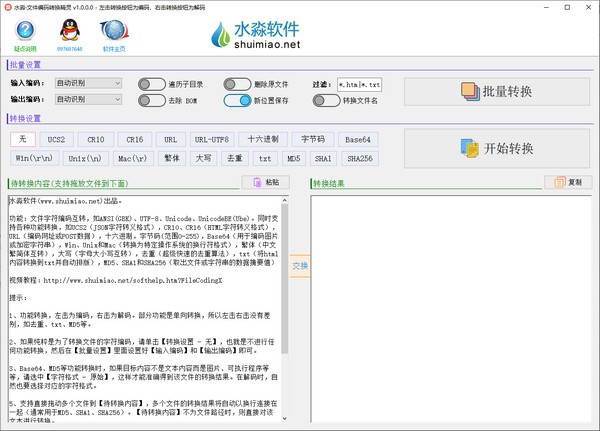The height and width of the screenshot is (431, 600).
Task: Click the 疑点说明 label
Action: click(25, 49)
